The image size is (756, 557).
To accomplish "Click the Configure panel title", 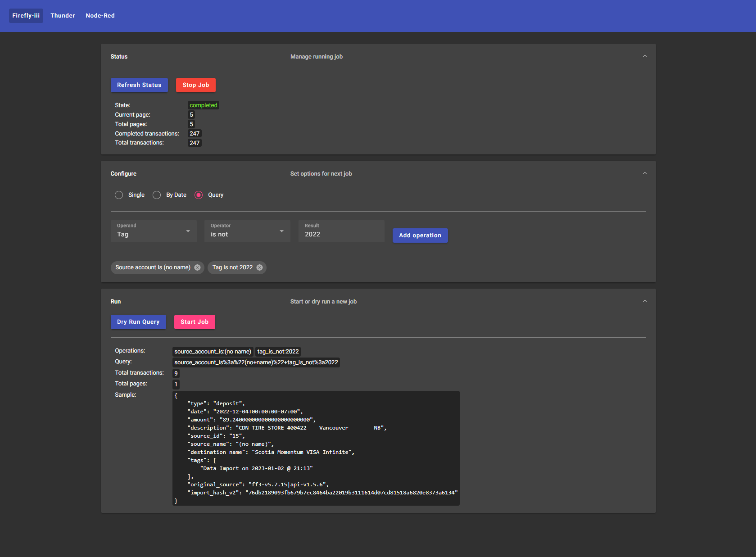I will coord(123,174).
